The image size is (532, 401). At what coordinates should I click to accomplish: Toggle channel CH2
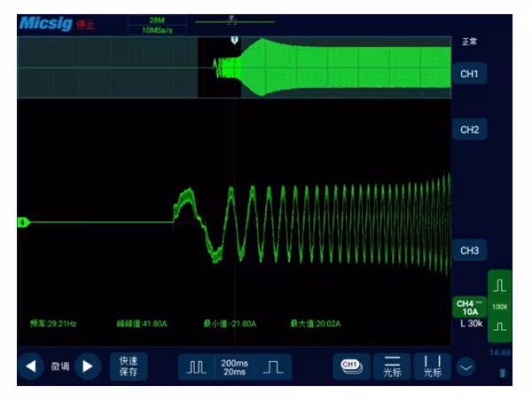point(470,130)
